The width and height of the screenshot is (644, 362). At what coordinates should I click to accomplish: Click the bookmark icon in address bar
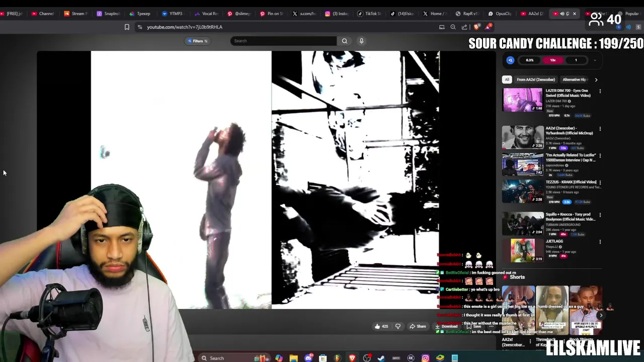pos(127,27)
